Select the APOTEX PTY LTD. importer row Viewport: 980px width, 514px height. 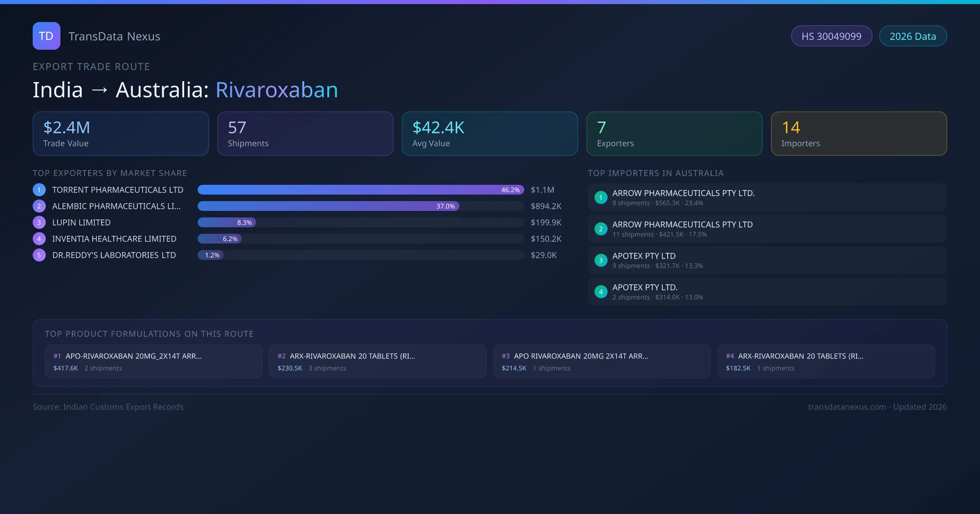(x=767, y=292)
